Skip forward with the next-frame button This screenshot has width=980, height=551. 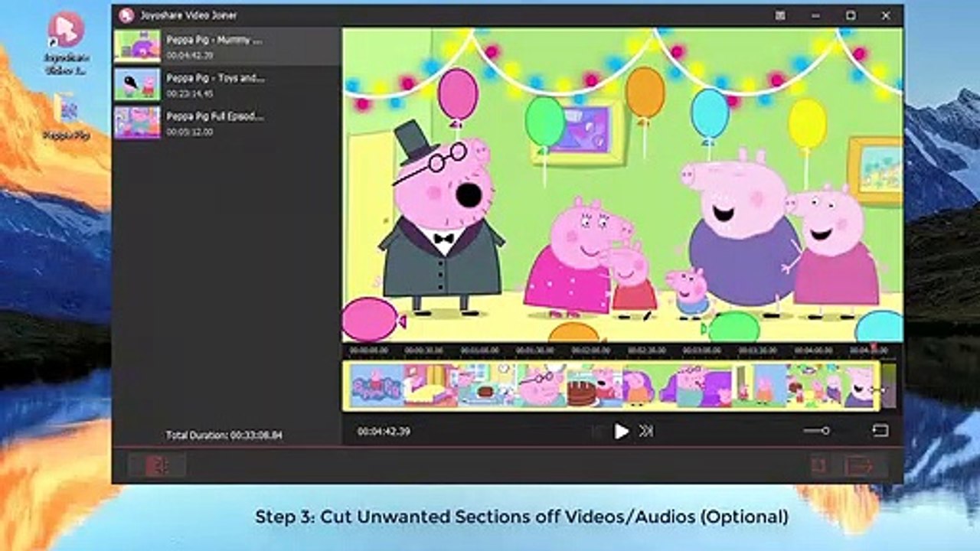coord(646,432)
